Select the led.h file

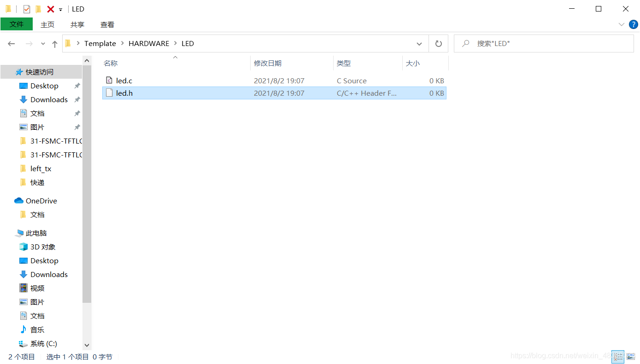(274, 93)
